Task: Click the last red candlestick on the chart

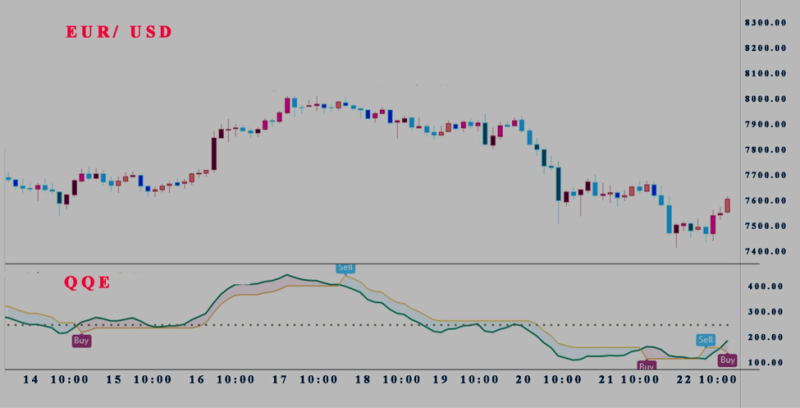Action: point(728,205)
